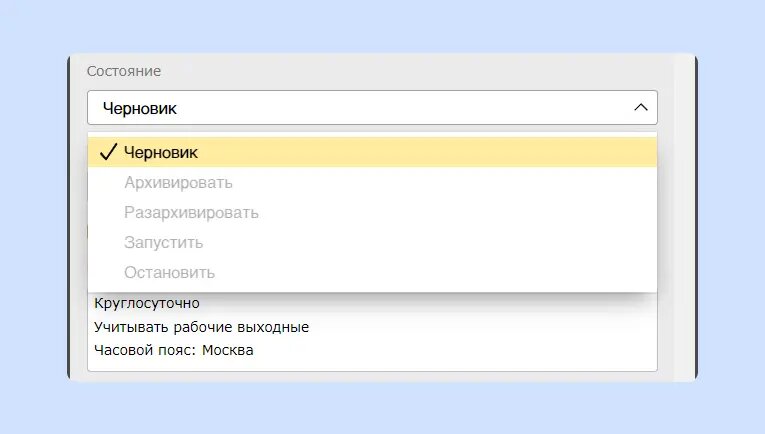Choose Разархивировать in the dropdown list
The width and height of the screenshot is (765, 434).
(x=372, y=213)
